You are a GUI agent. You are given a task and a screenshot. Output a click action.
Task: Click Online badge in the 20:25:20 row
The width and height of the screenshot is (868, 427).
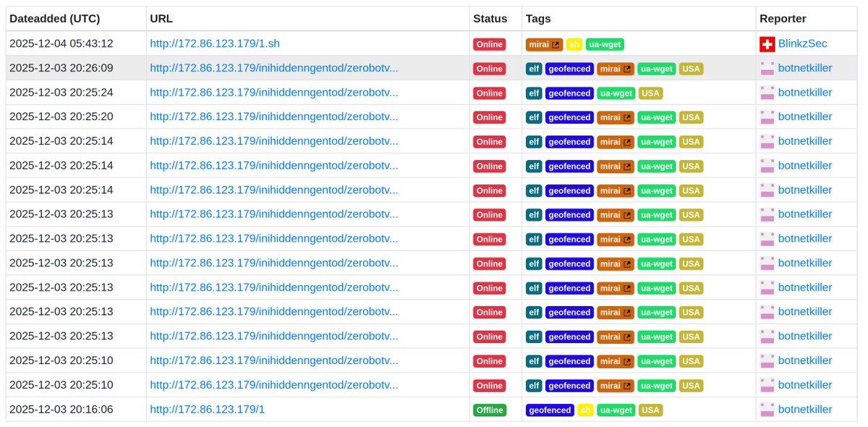pos(490,117)
